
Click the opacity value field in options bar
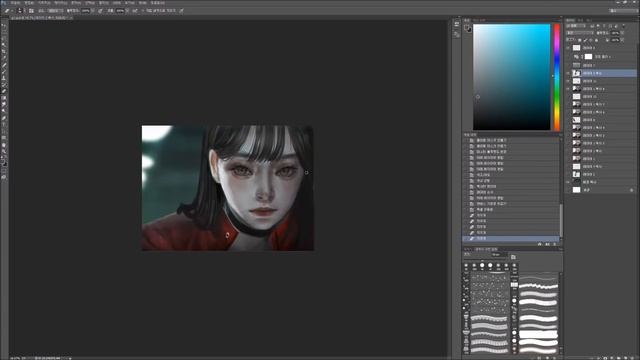(85, 10)
